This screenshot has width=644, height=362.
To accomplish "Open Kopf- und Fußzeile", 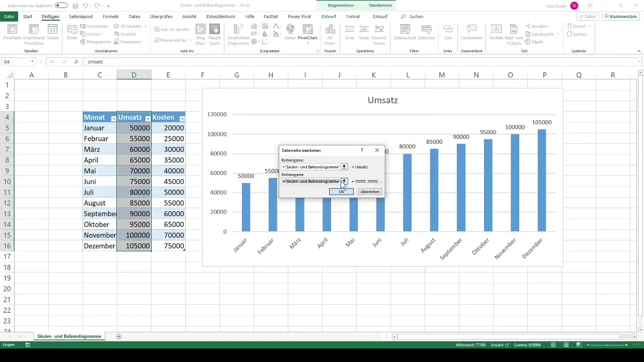I will (x=514, y=34).
